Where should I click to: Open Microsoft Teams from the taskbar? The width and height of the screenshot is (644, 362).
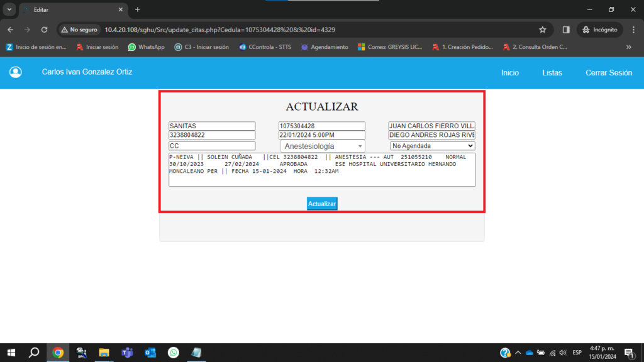(126, 353)
